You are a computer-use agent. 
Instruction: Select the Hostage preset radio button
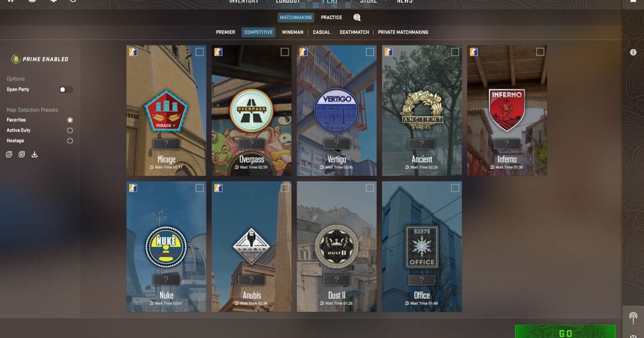pos(70,141)
